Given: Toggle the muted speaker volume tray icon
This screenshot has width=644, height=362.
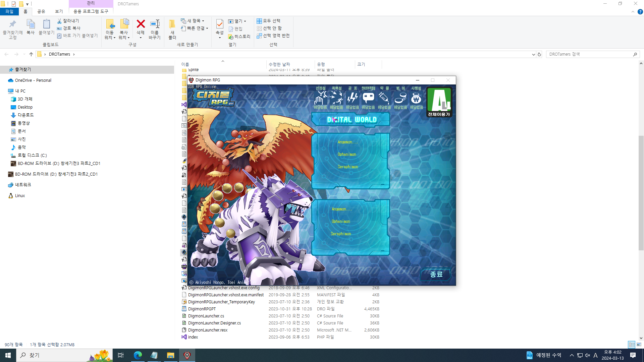Looking at the screenshot, I should click(587, 355).
